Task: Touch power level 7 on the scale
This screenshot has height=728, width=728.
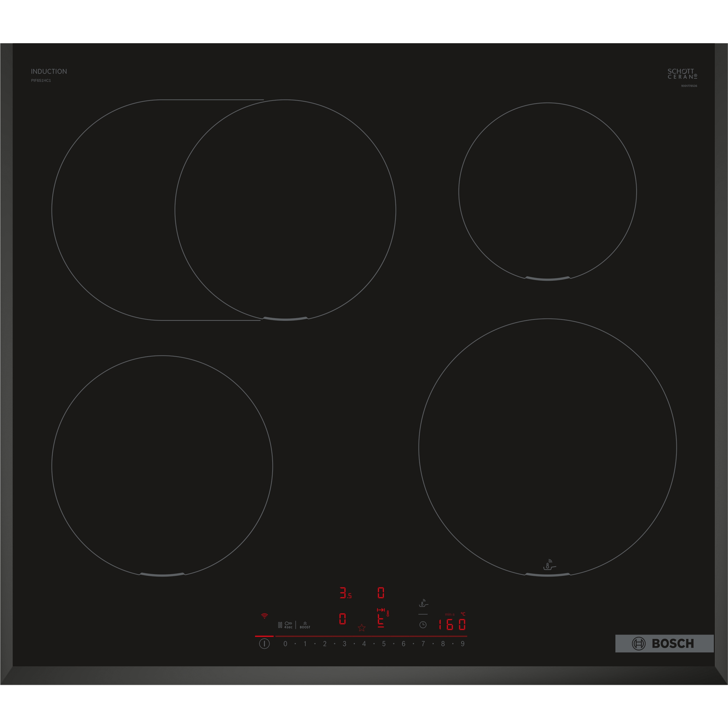Action: [423, 644]
